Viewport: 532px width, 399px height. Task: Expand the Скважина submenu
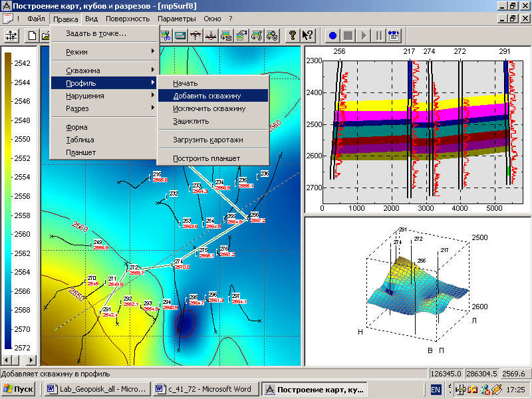104,70
